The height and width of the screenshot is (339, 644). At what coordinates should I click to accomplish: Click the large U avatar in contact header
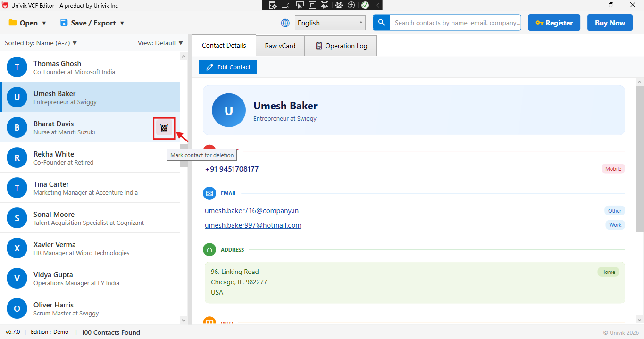[x=229, y=110]
